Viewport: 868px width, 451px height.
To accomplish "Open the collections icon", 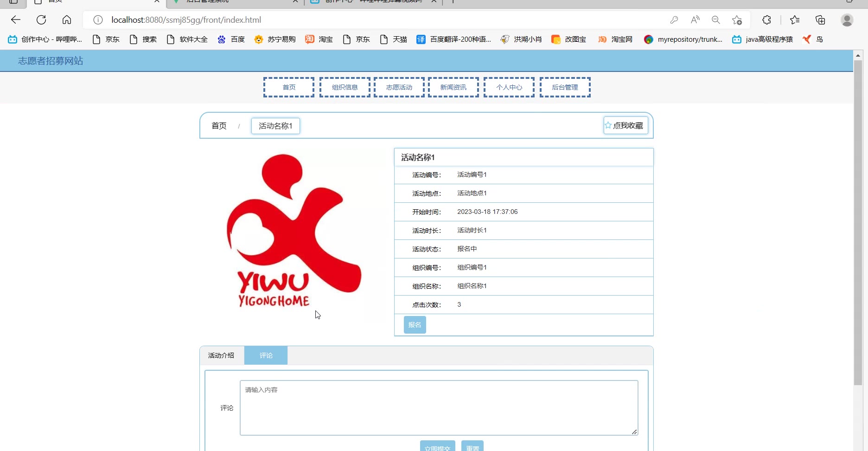I will (x=820, y=20).
